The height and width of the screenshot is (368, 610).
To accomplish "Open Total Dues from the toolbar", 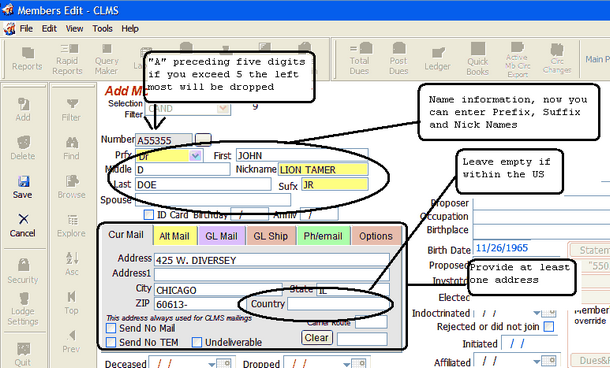I will [x=359, y=58].
